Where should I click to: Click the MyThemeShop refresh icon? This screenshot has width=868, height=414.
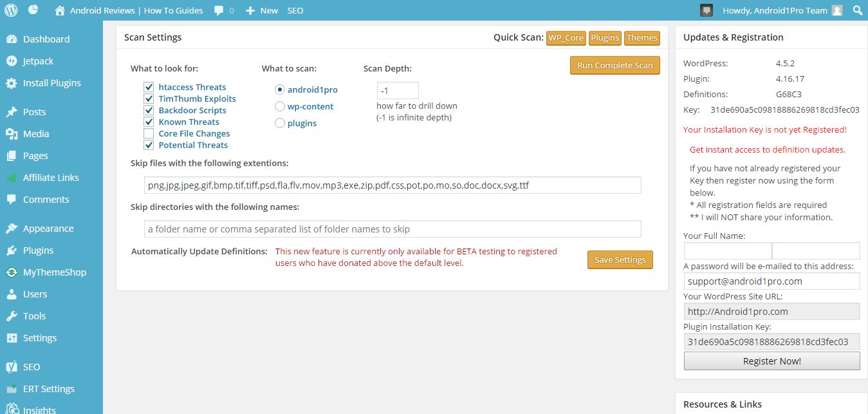coord(12,272)
